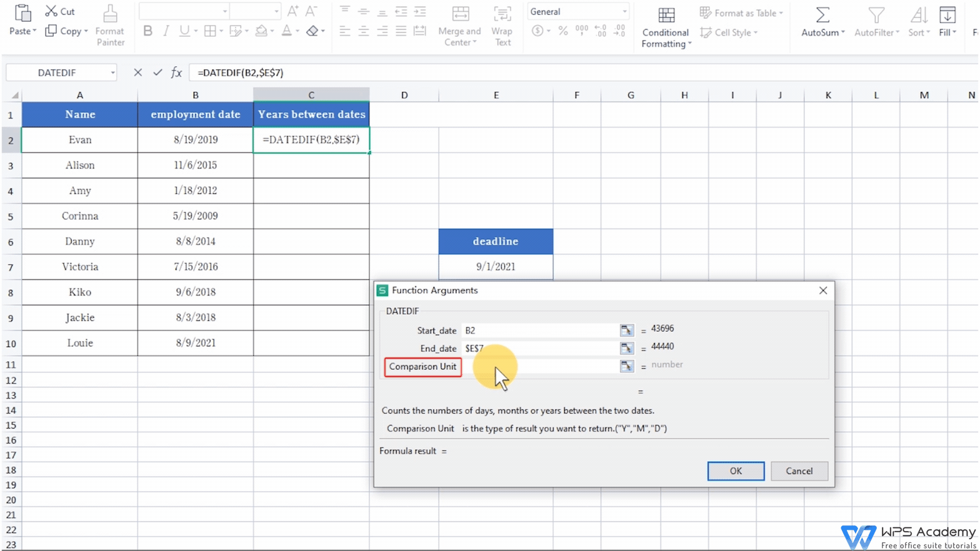Cancel formula entry with X icon

click(137, 72)
